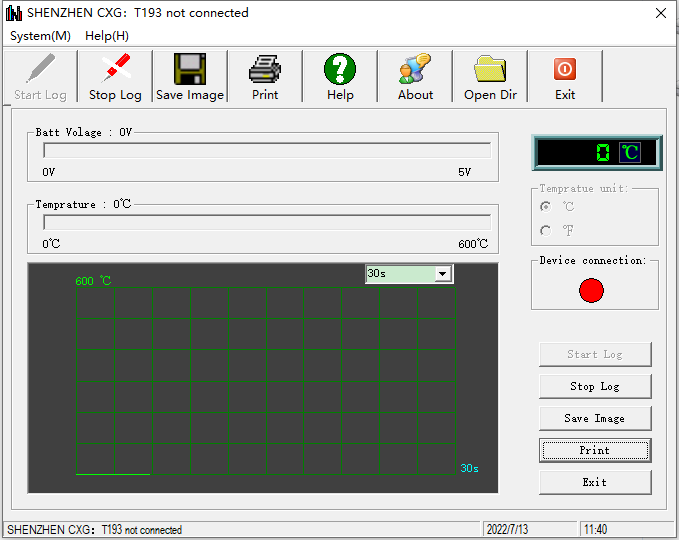Click the 2022/7/13 date in status bar

click(507, 530)
